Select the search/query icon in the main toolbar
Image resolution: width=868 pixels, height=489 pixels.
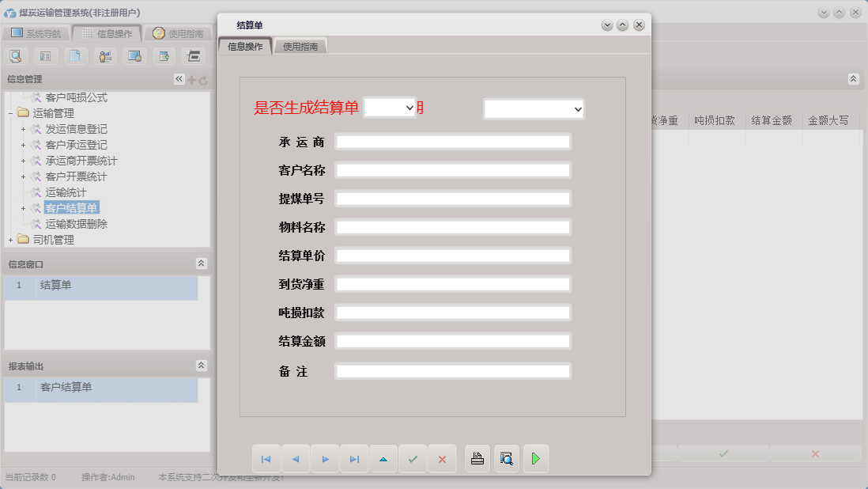tap(17, 55)
